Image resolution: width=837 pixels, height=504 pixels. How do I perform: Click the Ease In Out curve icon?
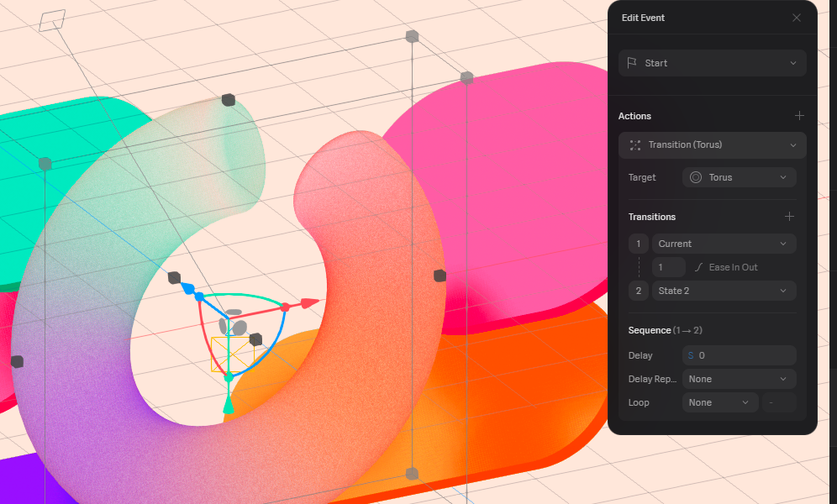(x=698, y=267)
